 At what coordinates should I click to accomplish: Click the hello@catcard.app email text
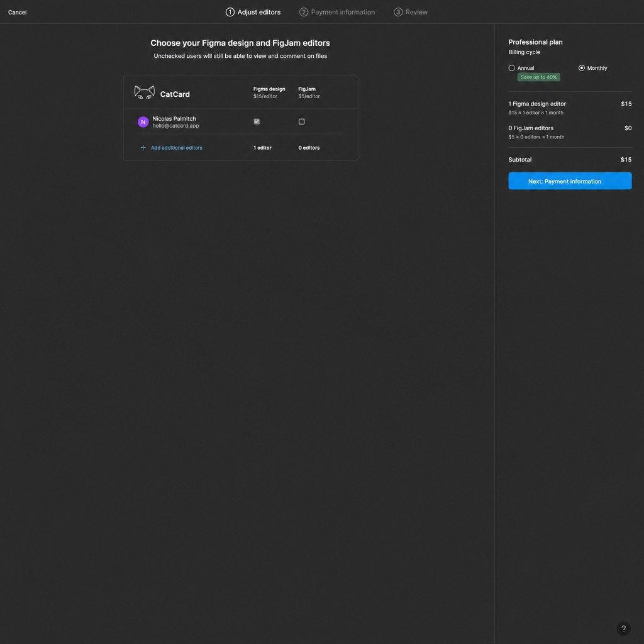click(x=176, y=126)
